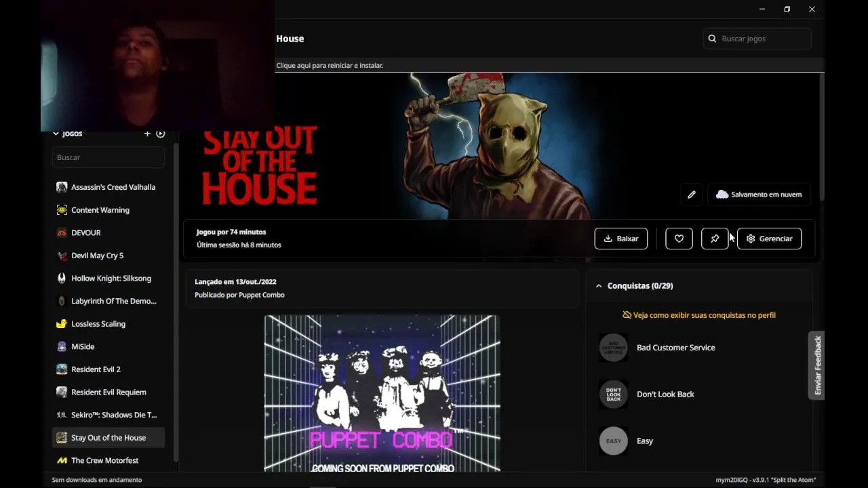Click the Don't Look Back achievement name
This screenshot has height=488, width=868.
[x=665, y=394]
